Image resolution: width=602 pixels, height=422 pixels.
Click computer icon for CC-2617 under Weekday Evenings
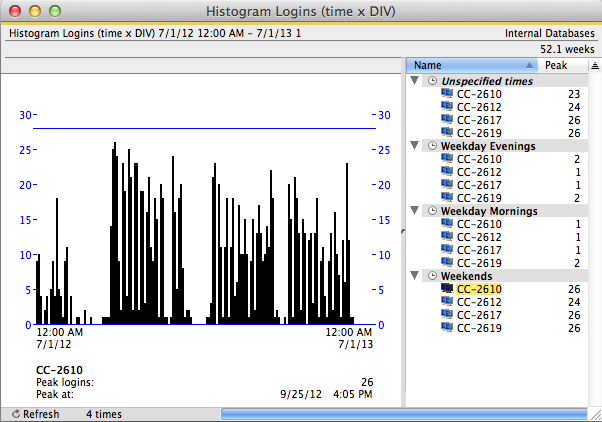447,185
